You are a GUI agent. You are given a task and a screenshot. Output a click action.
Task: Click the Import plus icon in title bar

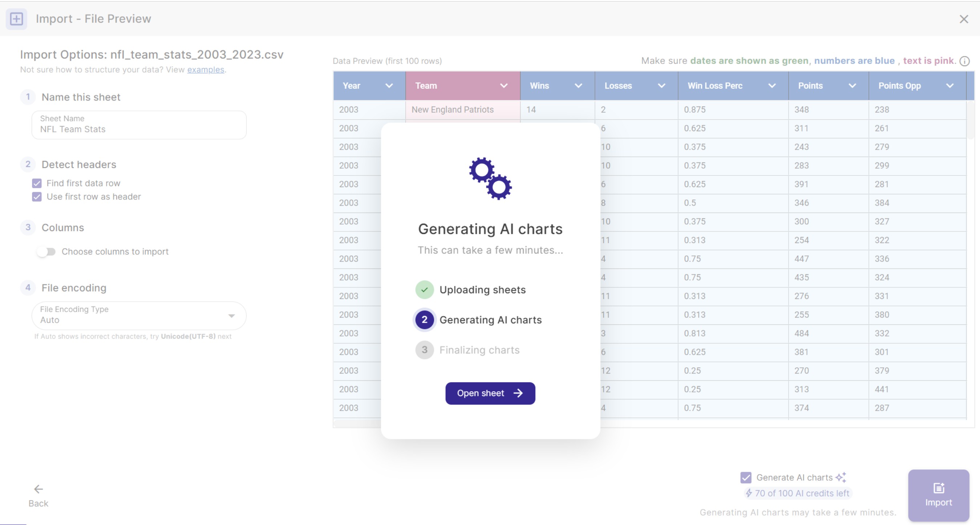(16, 19)
